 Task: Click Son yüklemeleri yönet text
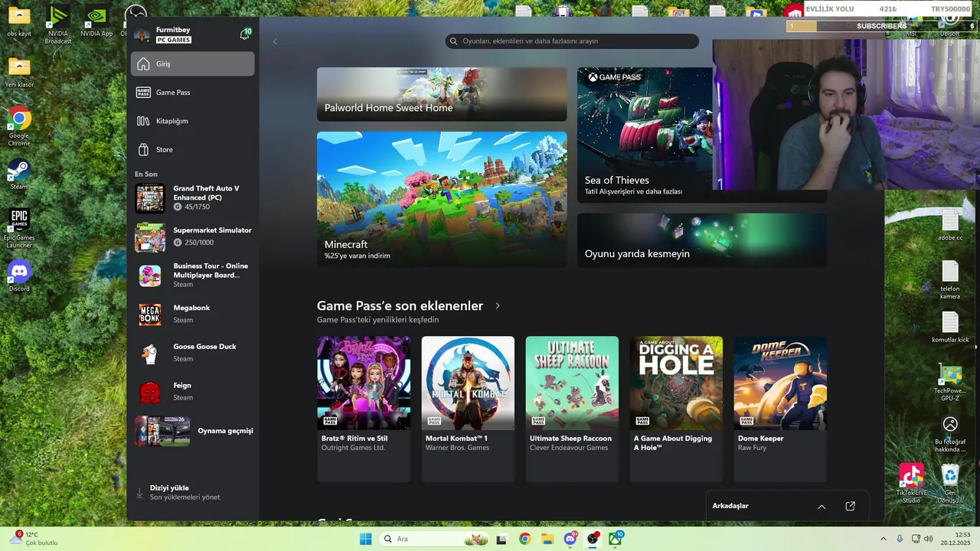click(185, 497)
